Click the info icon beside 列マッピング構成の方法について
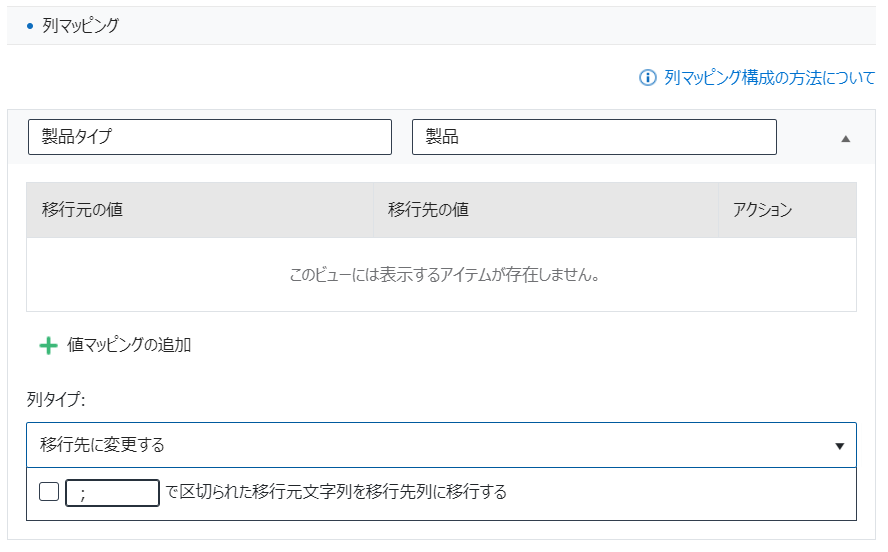 (x=647, y=78)
